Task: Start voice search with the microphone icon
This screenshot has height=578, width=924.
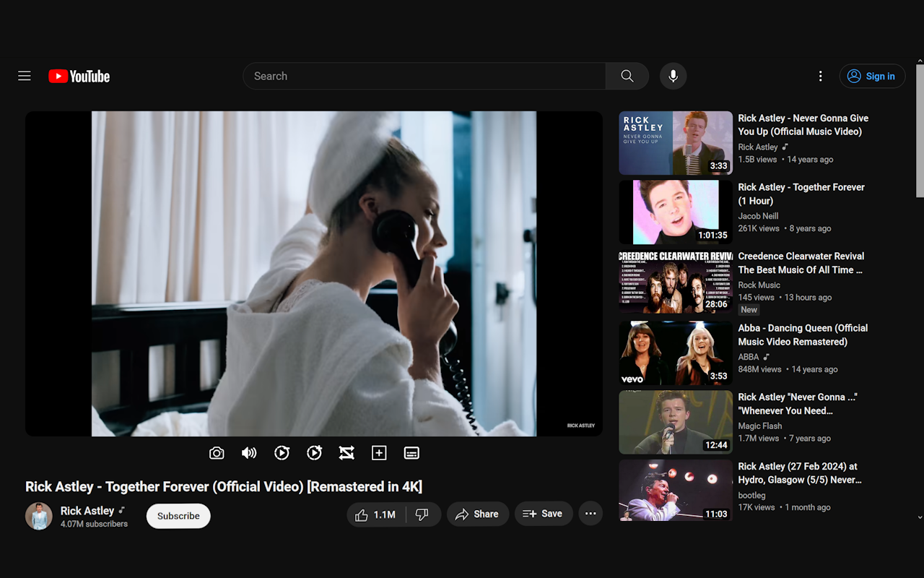Action: coord(673,76)
